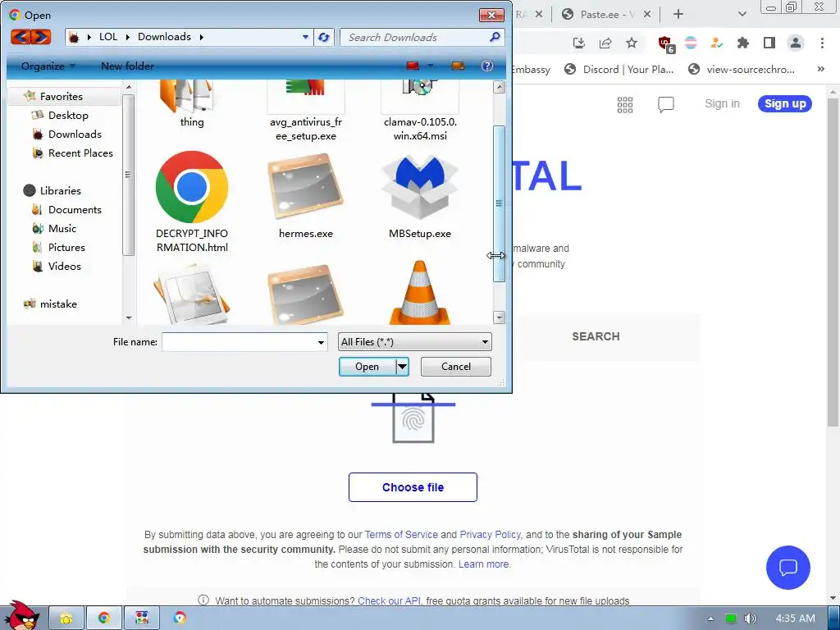Select mistake in navigation pane
Viewport: 840px width, 630px height.
[58, 304]
